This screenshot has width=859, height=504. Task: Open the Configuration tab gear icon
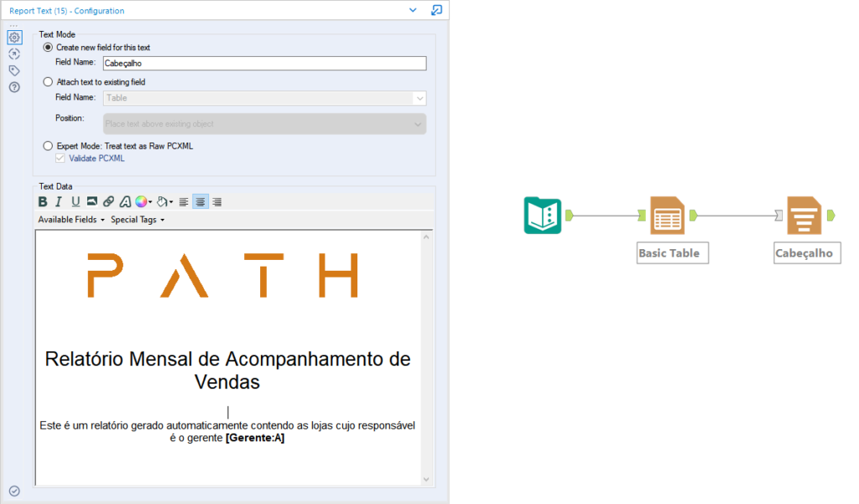pyautogui.click(x=14, y=37)
